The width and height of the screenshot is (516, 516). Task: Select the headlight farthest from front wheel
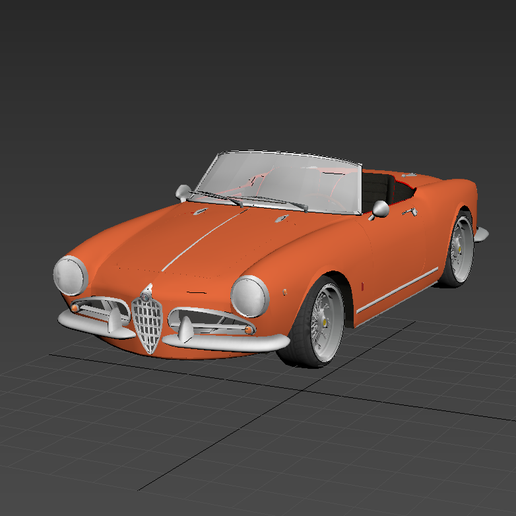point(70,276)
